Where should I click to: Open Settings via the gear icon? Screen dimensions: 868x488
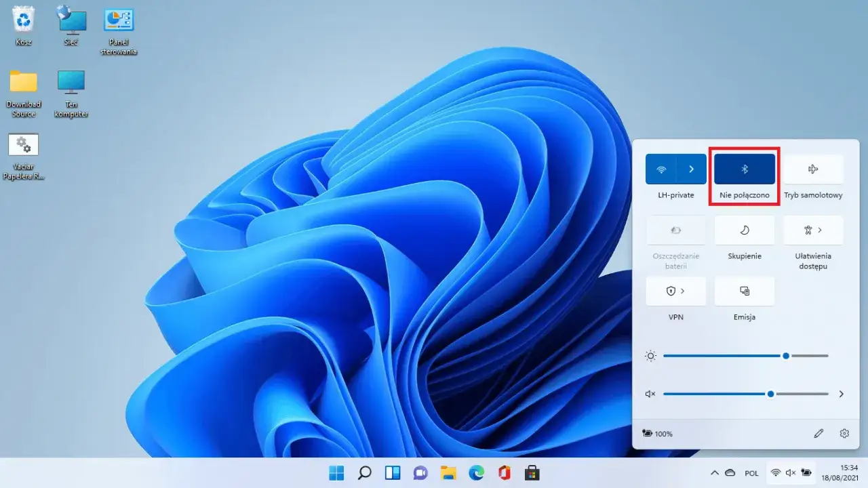pos(844,433)
